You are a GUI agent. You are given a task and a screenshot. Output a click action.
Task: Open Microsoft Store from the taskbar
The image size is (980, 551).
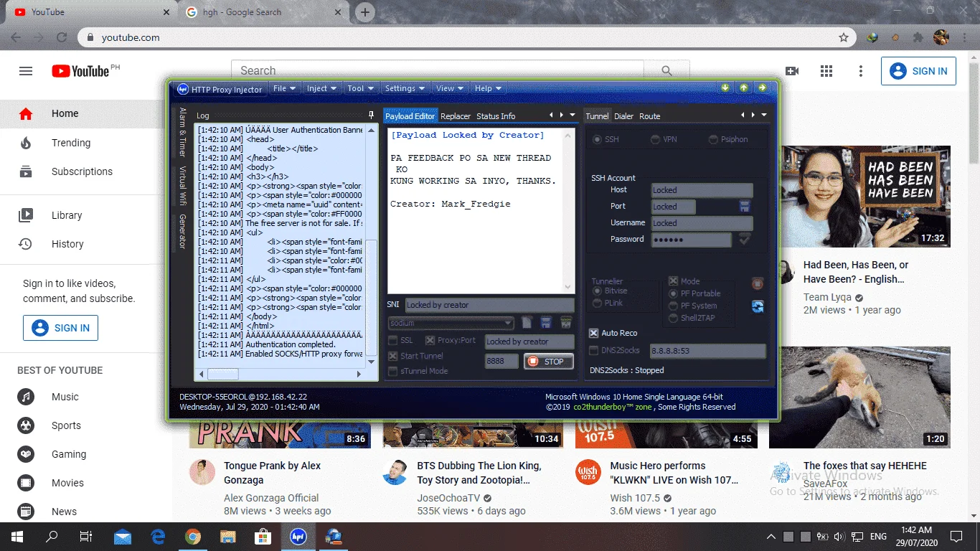(263, 536)
